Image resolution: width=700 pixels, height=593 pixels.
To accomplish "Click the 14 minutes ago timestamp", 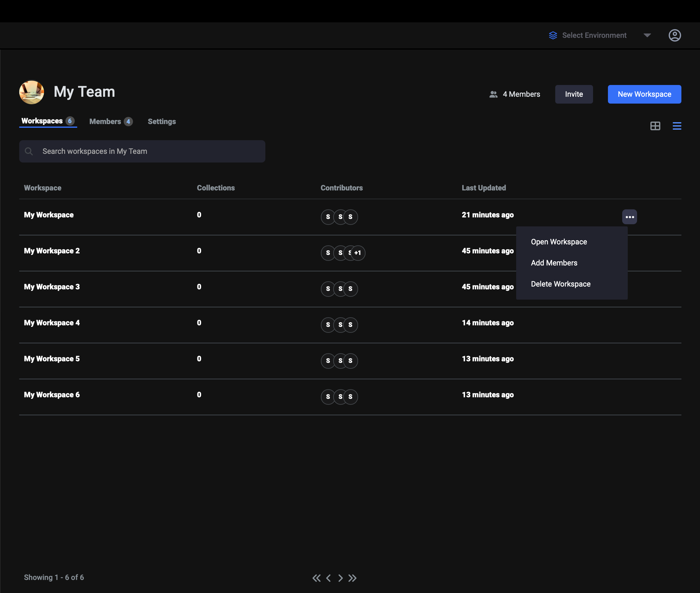I will tap(488, 323).
